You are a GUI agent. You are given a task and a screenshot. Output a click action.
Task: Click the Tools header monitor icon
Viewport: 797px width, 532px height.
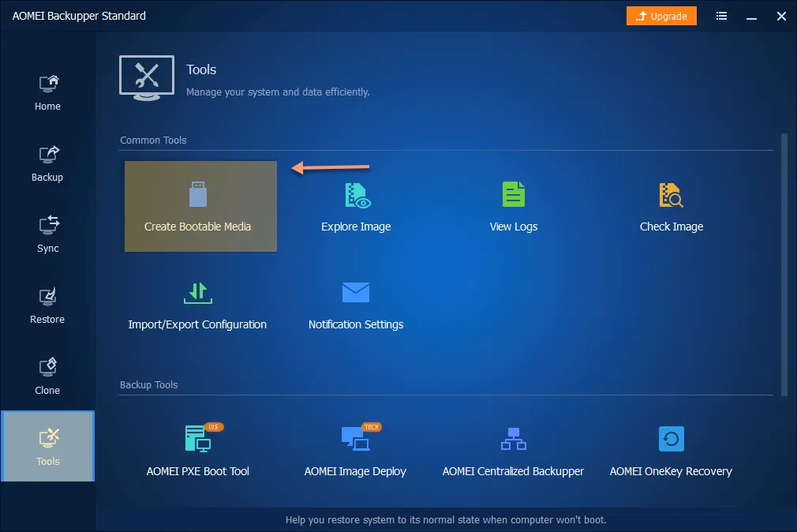pyautogui.click(x=147, y=78)
